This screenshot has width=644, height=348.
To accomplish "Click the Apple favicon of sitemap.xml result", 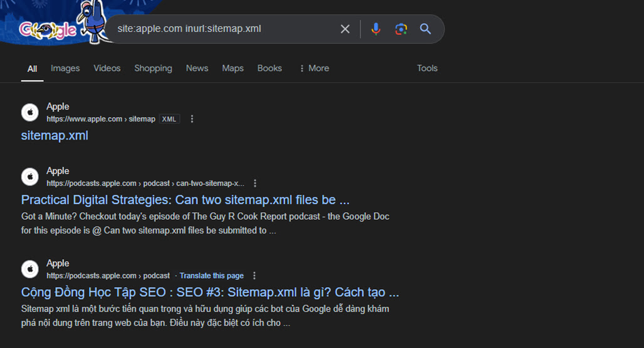I will [x=30, y=112].
